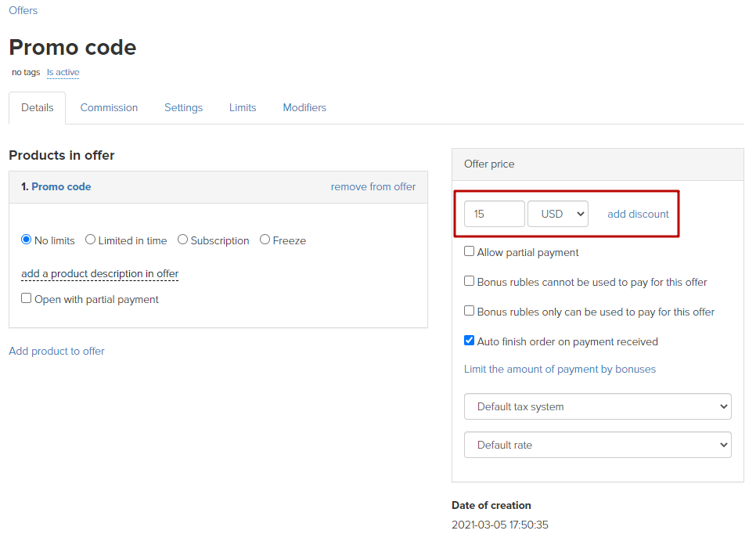The image size is (756, 534).
Task: Open the Default rate dropdown
Action: (597, 445)
